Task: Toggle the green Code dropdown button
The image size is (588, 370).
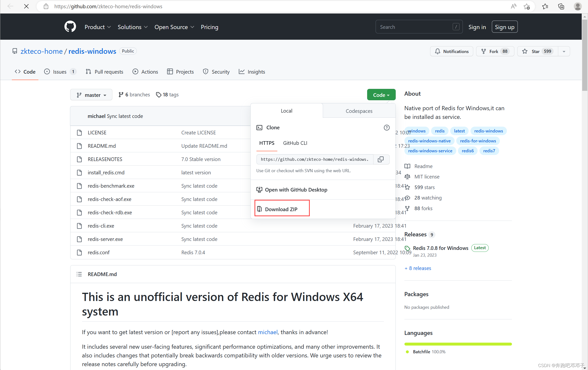Action: (381, 95)
